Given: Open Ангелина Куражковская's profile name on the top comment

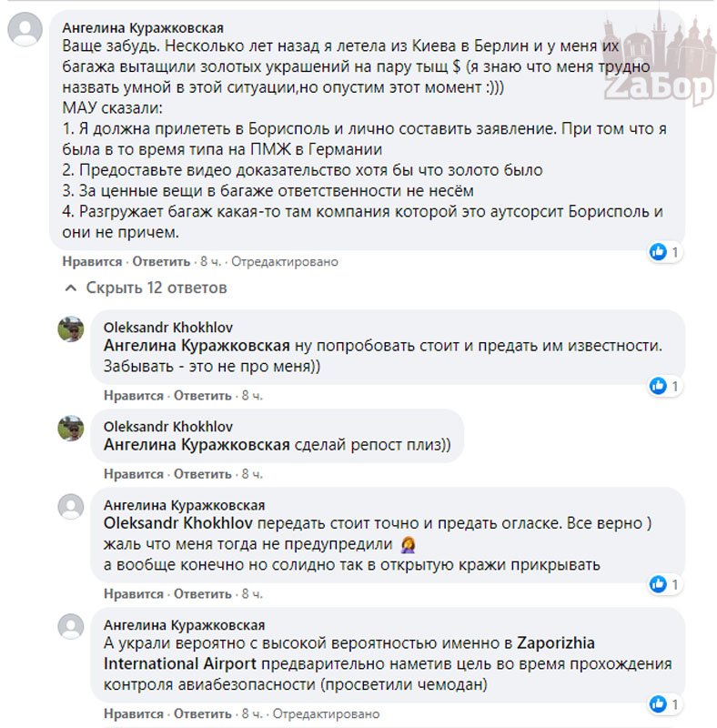Looking at the screenshot, I should coord(143,28).
